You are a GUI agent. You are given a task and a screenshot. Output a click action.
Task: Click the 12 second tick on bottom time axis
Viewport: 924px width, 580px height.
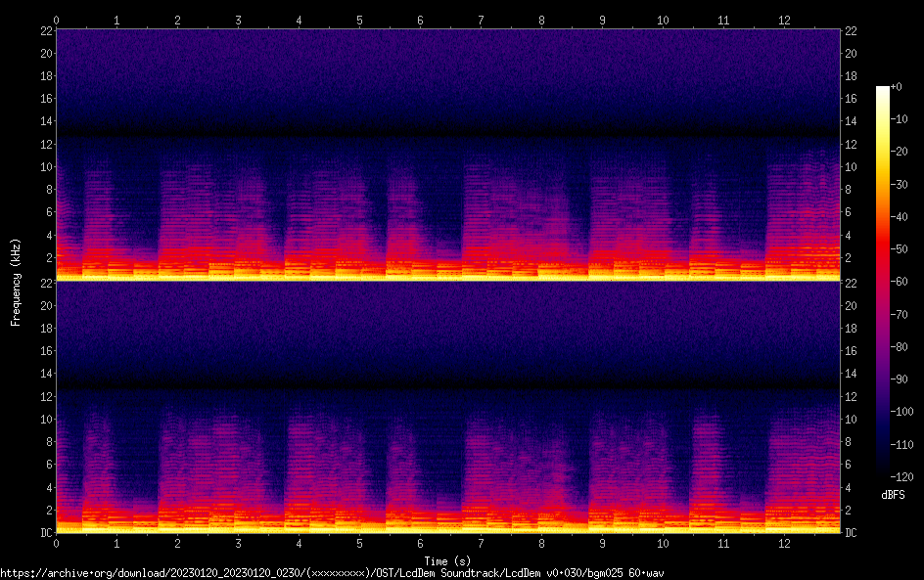pyautogui.click(x=784, y=542)
